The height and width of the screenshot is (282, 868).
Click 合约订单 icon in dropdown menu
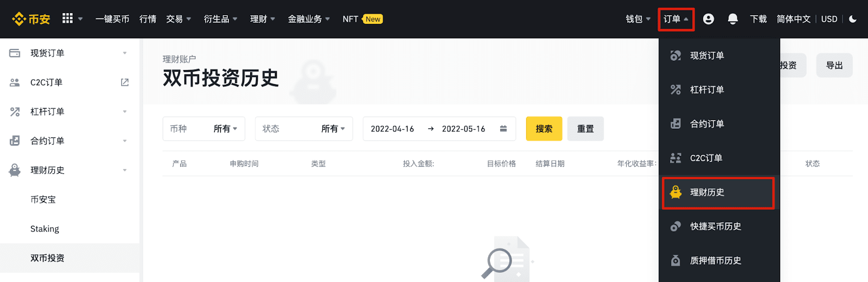tap(675, 124)
